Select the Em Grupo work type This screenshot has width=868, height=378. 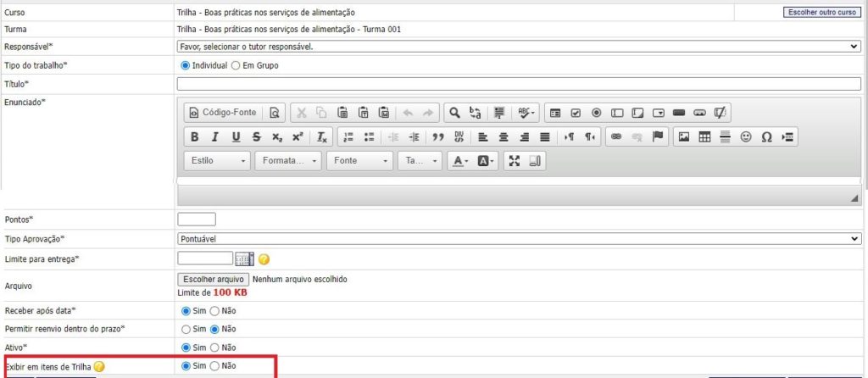pos(236,65)
